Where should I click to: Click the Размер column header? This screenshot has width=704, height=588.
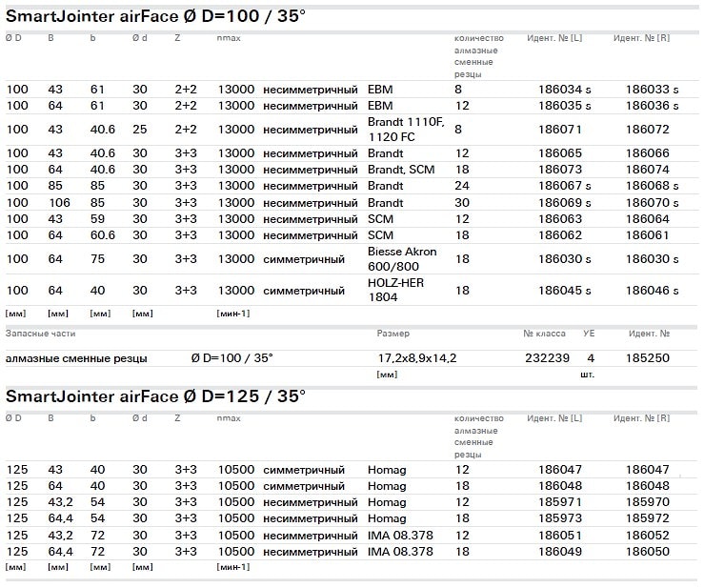[393, 335]
